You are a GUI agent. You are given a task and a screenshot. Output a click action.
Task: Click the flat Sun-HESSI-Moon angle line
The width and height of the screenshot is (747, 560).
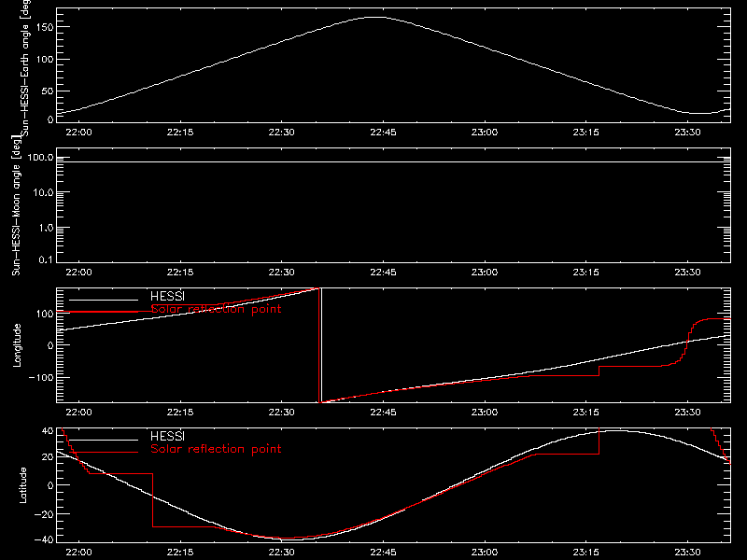393,161
